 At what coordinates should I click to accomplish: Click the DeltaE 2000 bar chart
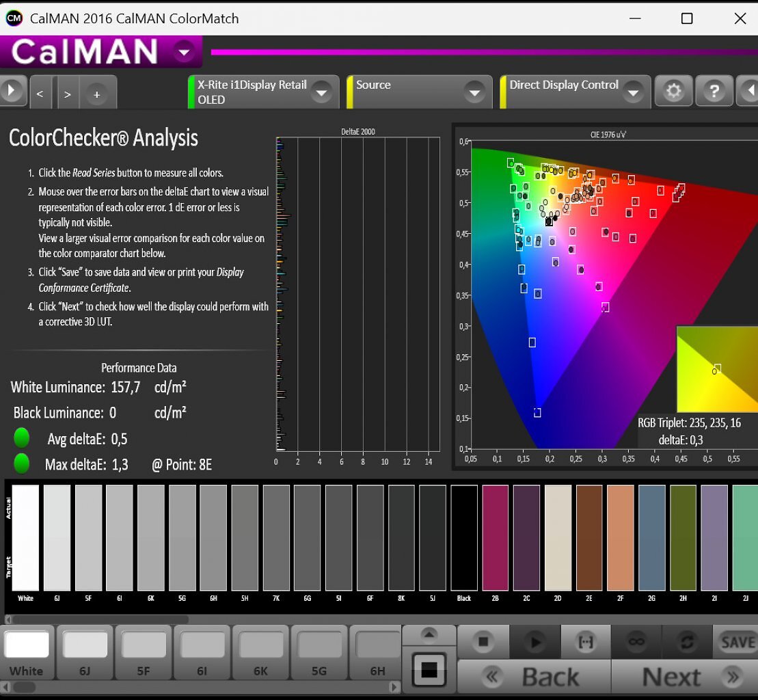click(357, 295)
